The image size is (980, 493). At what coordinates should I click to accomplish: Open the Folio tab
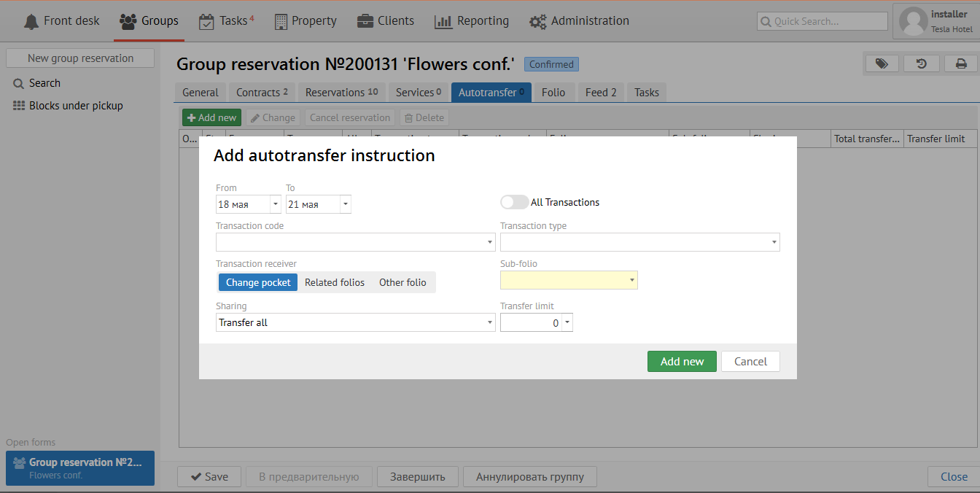pyautogui.click(x=553, y=93)
